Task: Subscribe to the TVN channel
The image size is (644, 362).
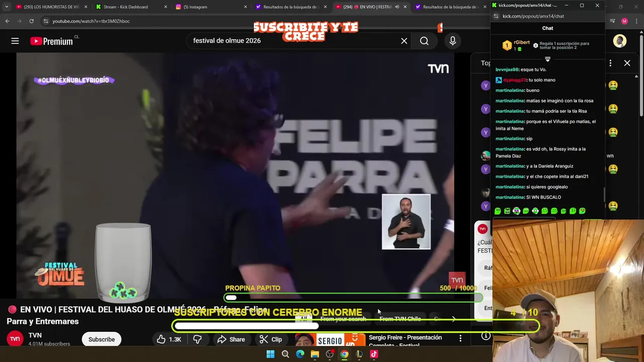Action: point(102,339)
